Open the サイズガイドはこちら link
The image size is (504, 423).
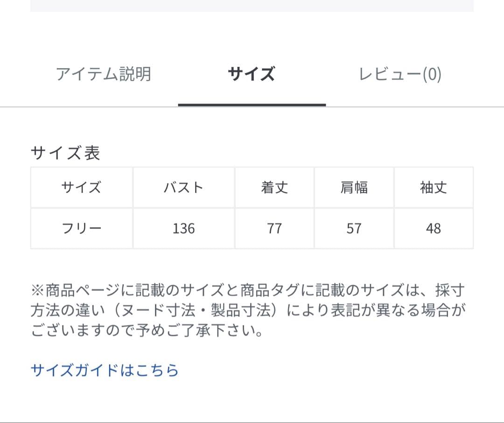point(104,369)
